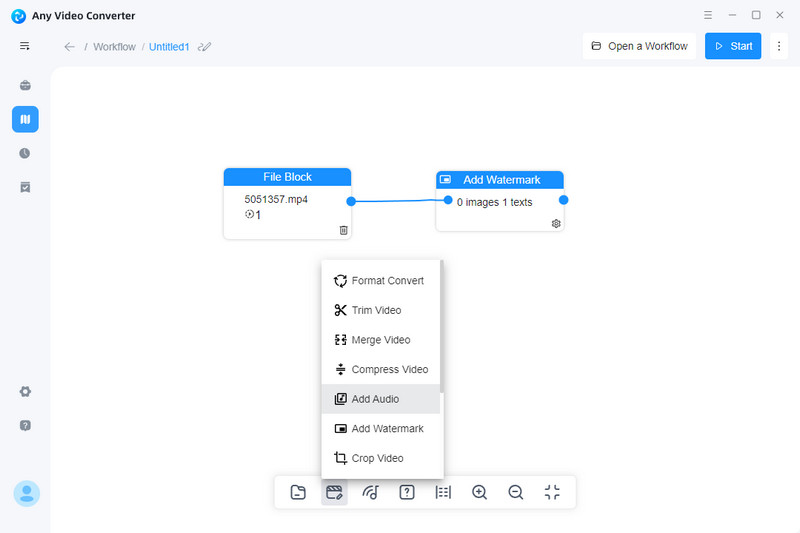Image resolution: width=800 pixels, height=533 pixels.
Task: Click the Add Watermark output connector dot
Action: pos(564,200)
